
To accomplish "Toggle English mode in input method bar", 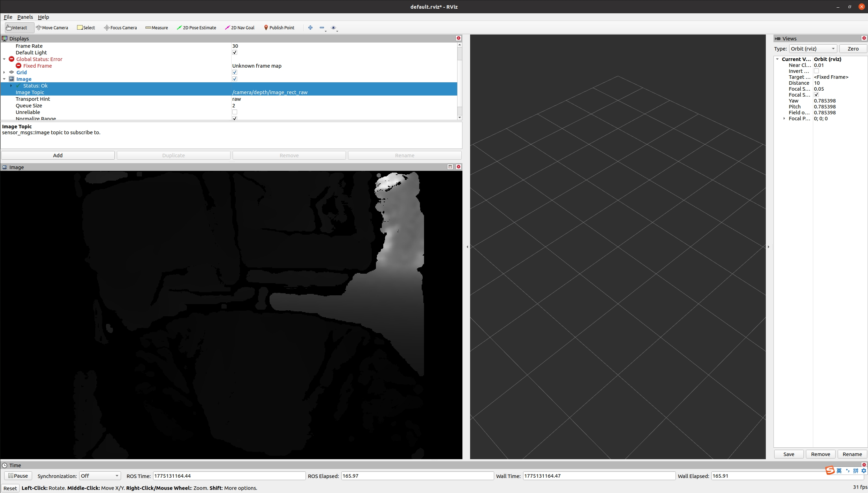I will pyautogui.click(x=839, y=471).
